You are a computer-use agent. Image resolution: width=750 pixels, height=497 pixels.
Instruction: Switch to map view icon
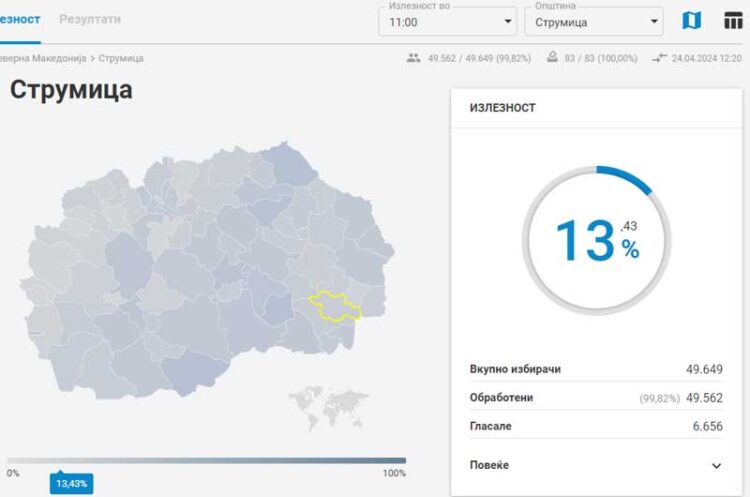(x=691, y=21)
